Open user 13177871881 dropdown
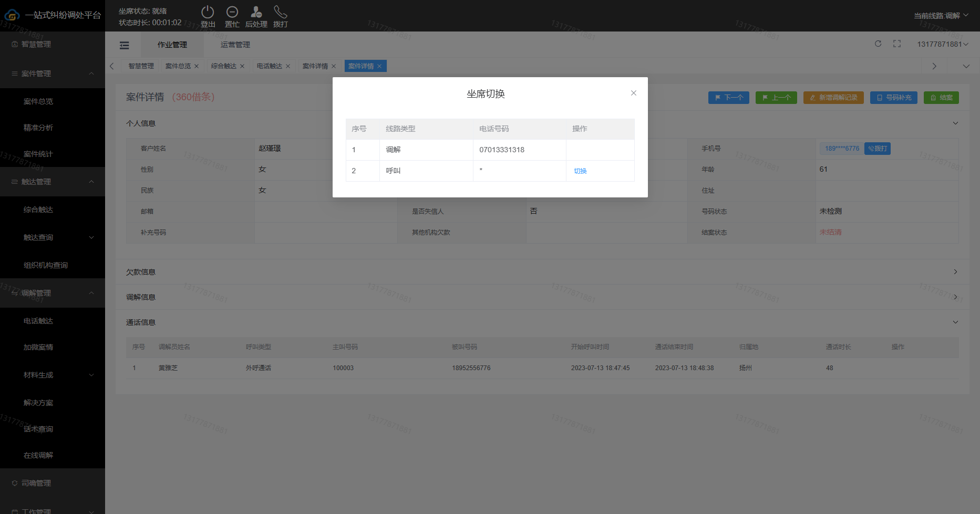Image resolution: width=980 pixels, height=514 pixels. [x=943, y=44]
